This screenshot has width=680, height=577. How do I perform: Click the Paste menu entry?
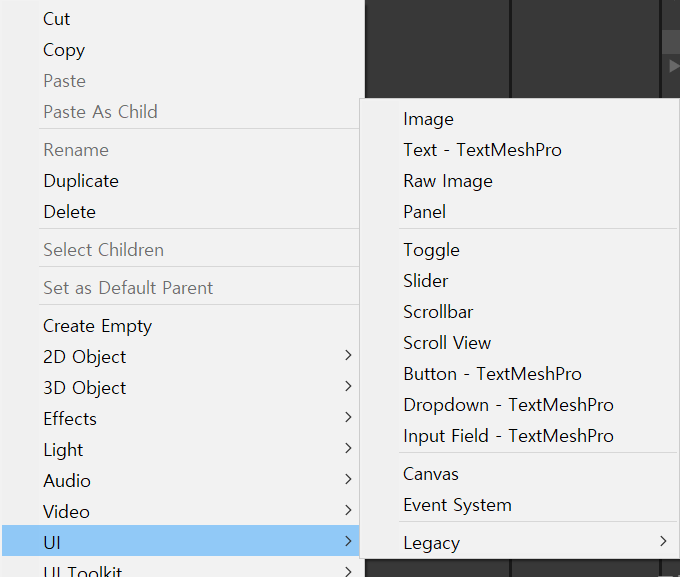(180, 81)
